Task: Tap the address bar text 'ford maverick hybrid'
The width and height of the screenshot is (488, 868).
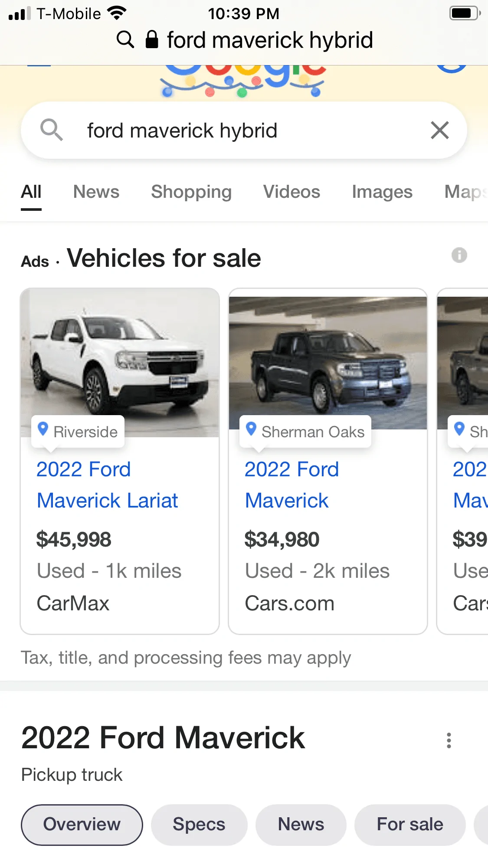Action: pyautogui.click(x=270, y=40)
